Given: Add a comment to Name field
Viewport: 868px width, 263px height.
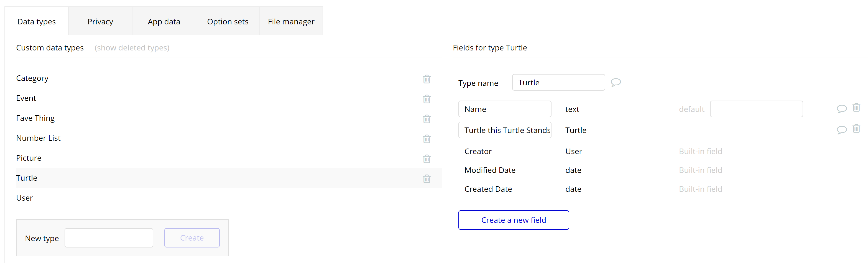Looking at the screenshot, I should [841, 108].
